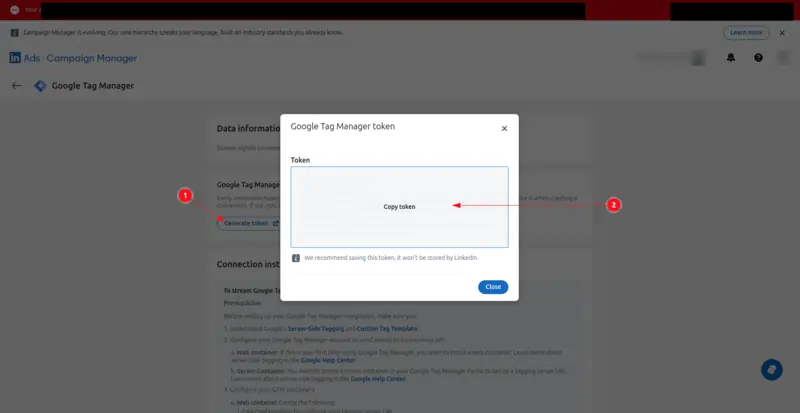
Task: Click the info icon in the evolving banner
Action: [x=14, y=33]
